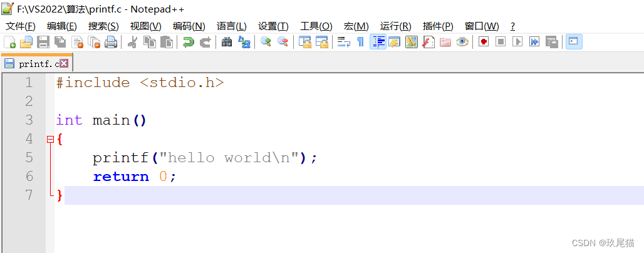Toggle word wrap toolbar icon
644x253 pixels.
pos(343,42)
